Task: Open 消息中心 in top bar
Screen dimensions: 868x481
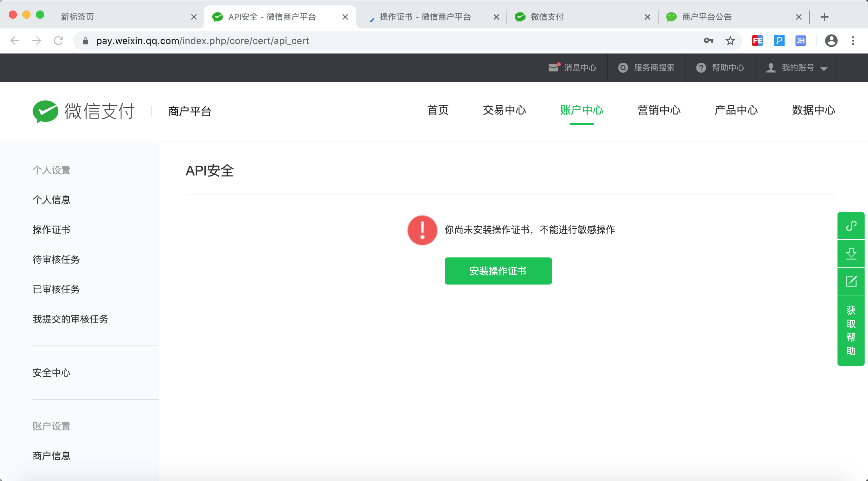Action: click(x=573, y=68)
